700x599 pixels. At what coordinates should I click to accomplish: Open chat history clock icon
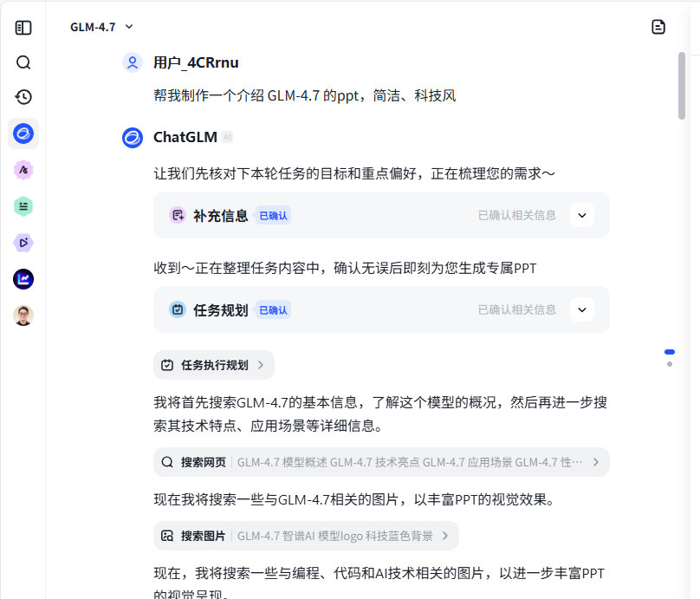coord(23,97)
